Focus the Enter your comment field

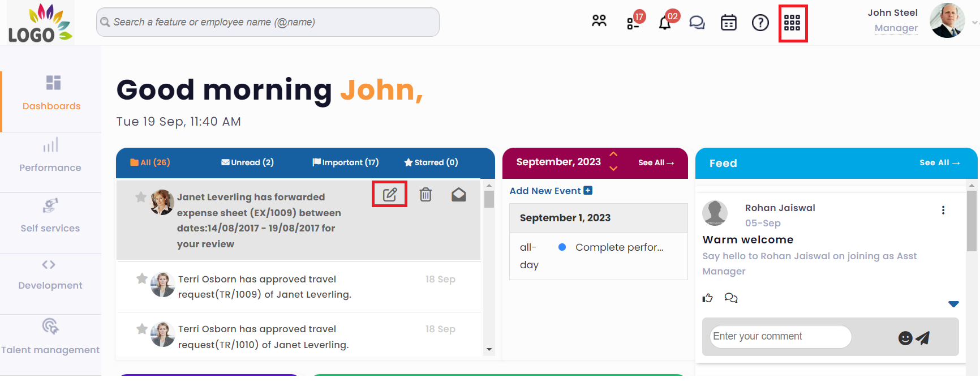(x=781, y=337)
